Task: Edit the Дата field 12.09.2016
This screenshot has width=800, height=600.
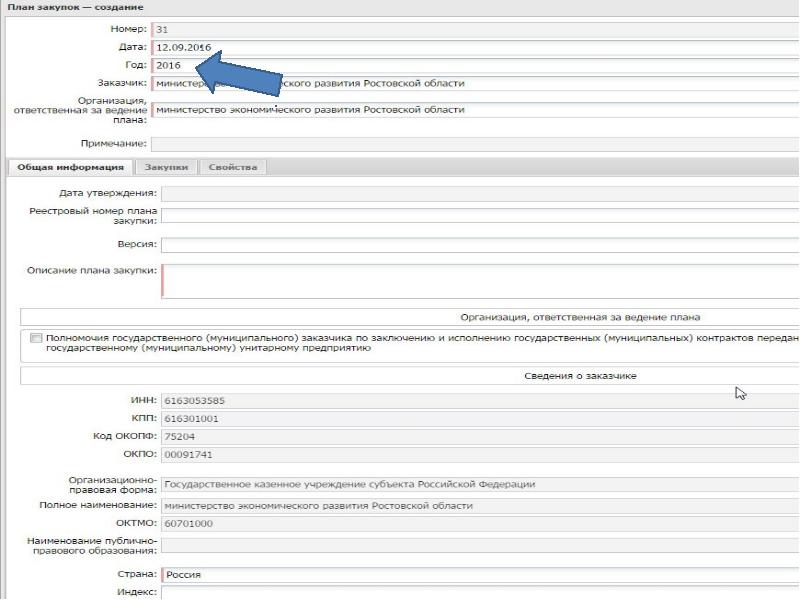Action: tap(476, 47)
